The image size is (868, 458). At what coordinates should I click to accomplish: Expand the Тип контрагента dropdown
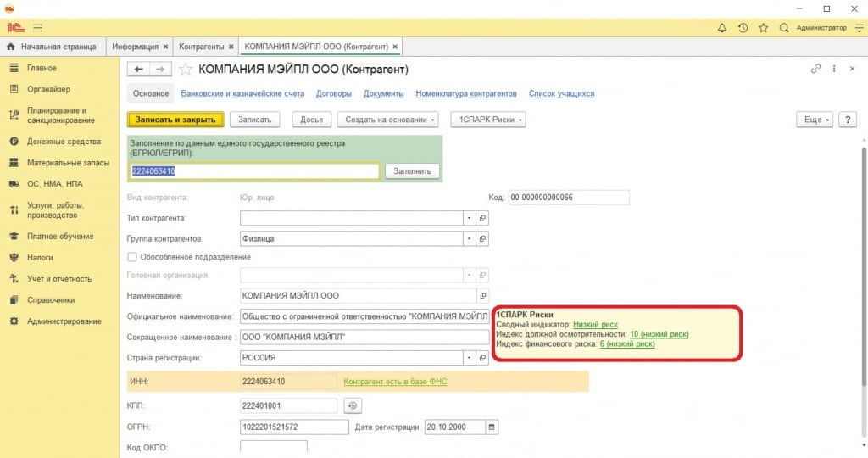click(x=470, y=218)
